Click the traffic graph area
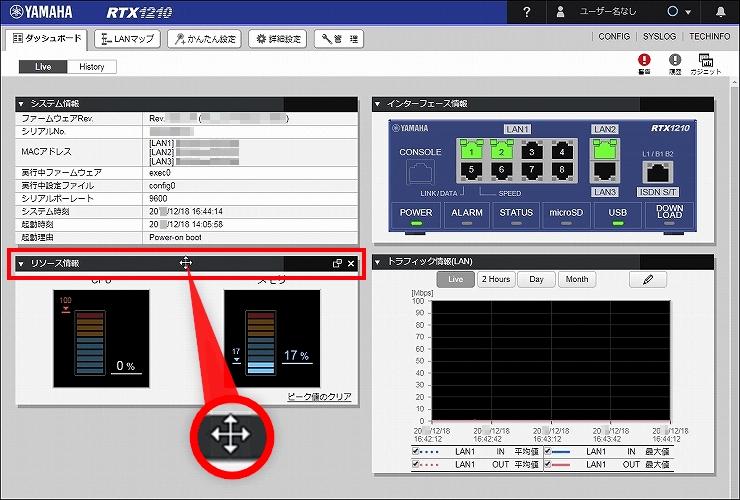The image size is (740, 500). pyautogui.click(x=551, y=361)
